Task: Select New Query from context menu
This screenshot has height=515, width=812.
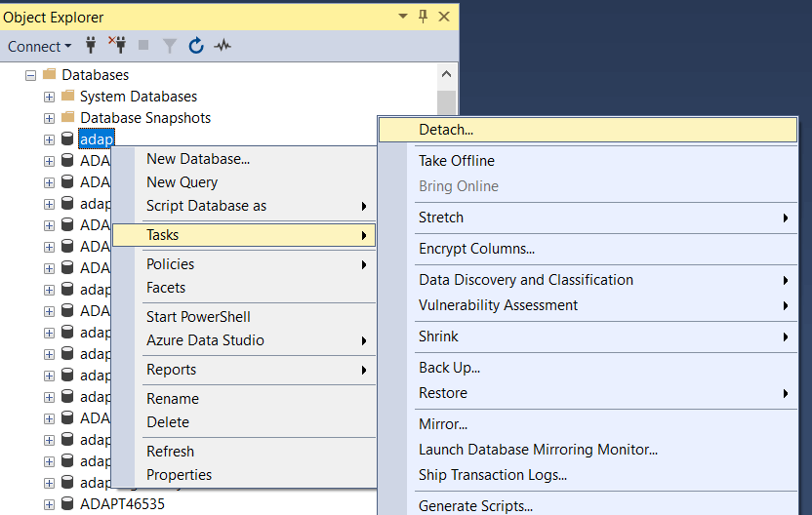Action: pyautogui.click(x=182, y=182)
